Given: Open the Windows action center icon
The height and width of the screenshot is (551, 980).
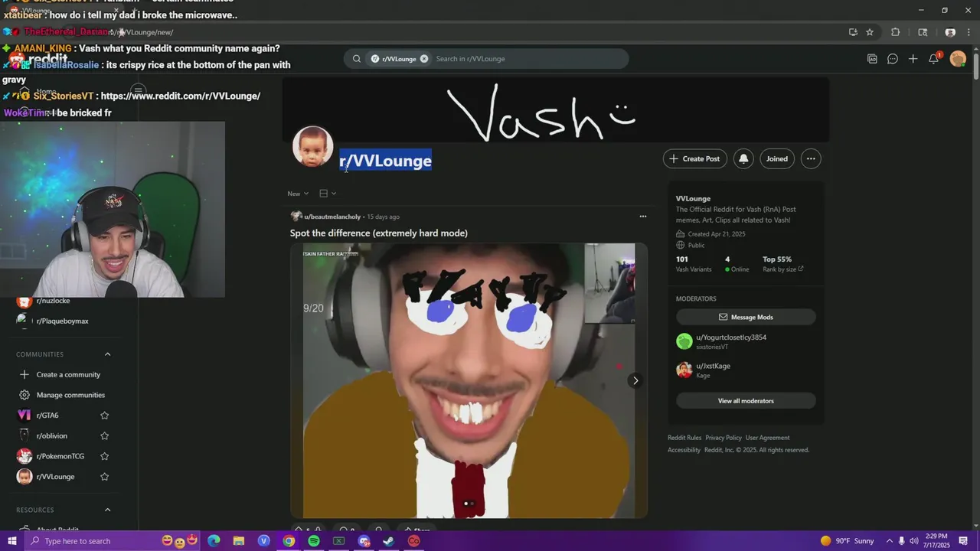Looking at the screenshot, I should 963,541.
